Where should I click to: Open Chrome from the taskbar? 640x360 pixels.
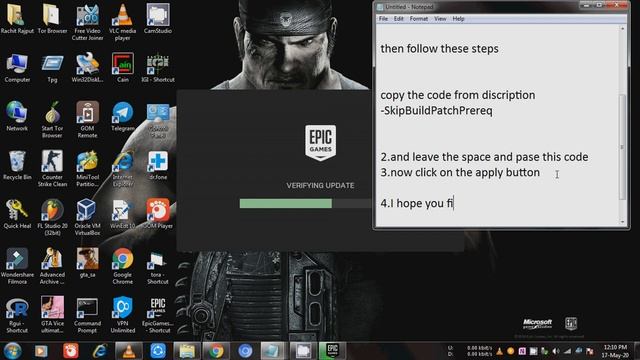click(216, 351)
